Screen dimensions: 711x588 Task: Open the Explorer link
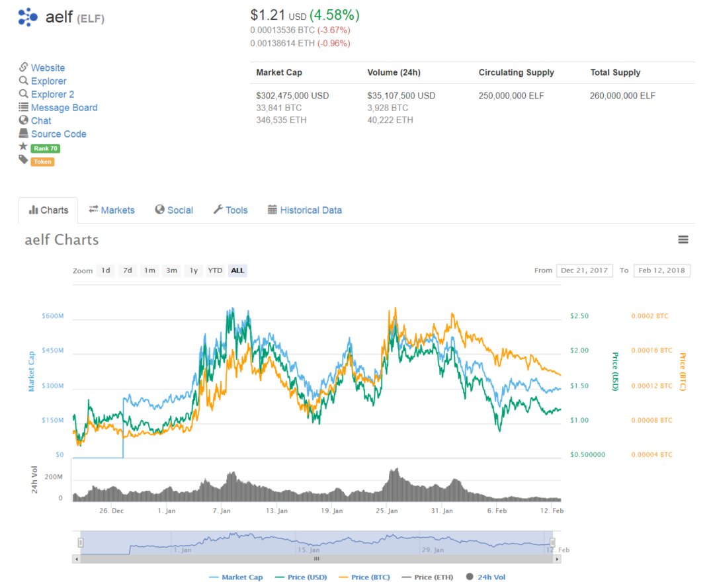(48, 81)
